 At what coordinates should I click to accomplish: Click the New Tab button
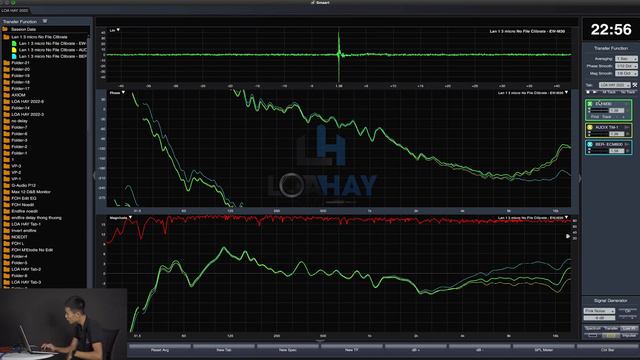pos(224,350)
